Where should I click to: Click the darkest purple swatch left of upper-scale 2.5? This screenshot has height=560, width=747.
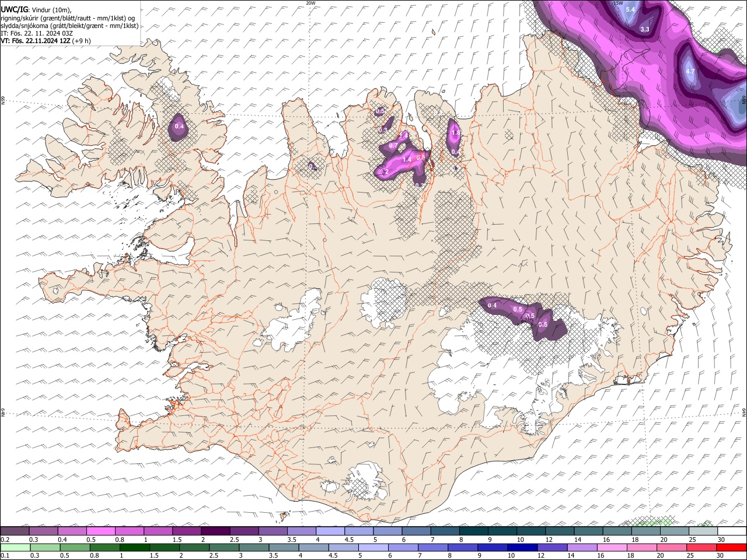[215, 531]
